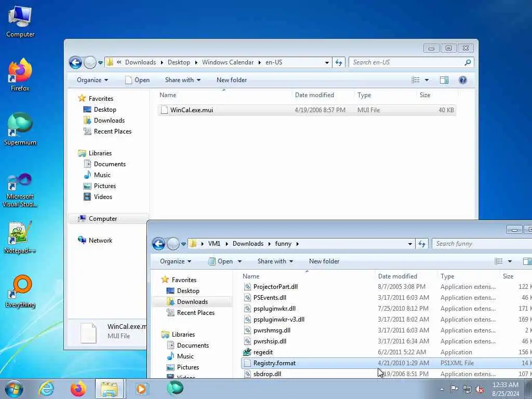532x399 pixels.
Task: Open Firefox from the taskbar
Action: tap(78, 389)
